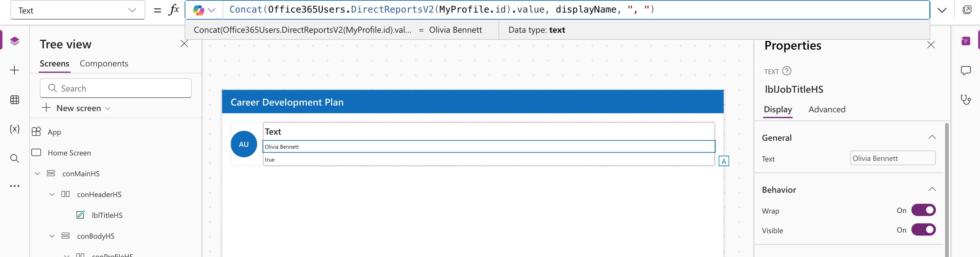Click in the Tree view Search field
This screenshot has height=257, width=980.
click(x=116, y=88)
